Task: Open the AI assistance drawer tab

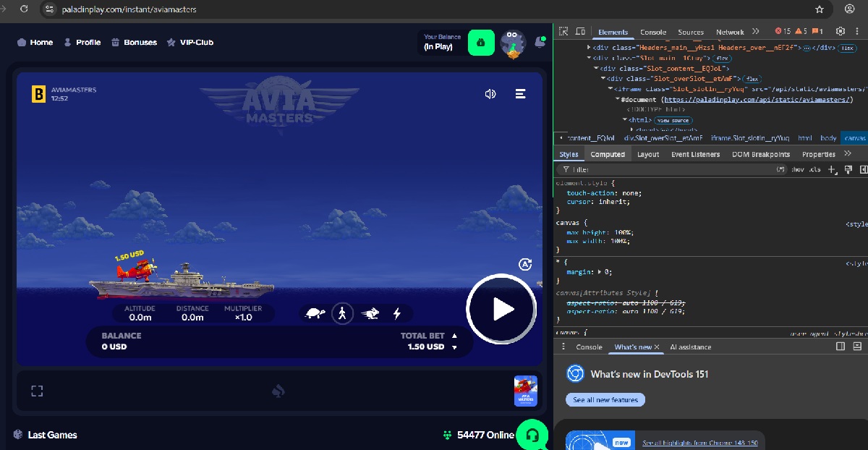Action: tap(690, 347)
